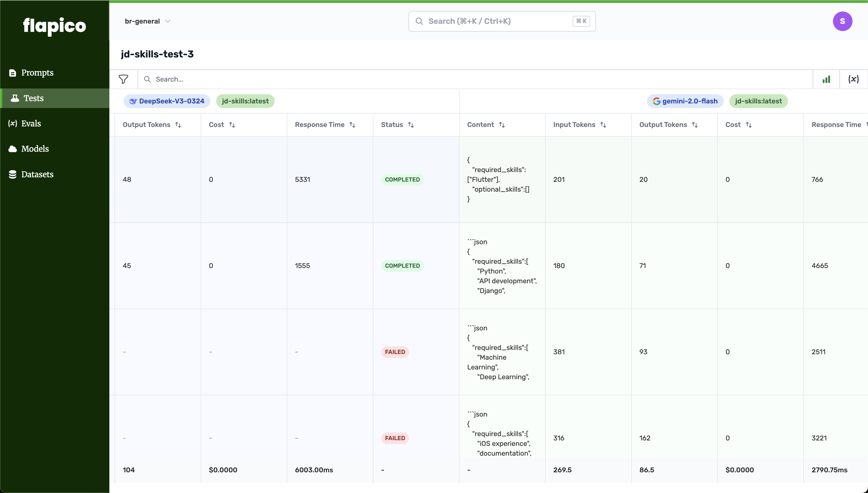Viewport: 868px width, 493px height.
Task: Sort by Status column arrows
Action: tap(411, 125)
